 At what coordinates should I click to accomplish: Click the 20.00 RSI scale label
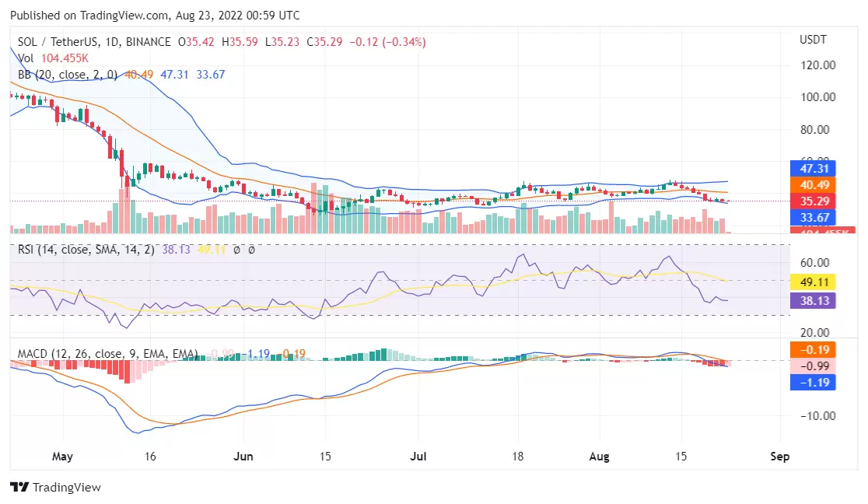pyautogui.click(x=815, y=333)
